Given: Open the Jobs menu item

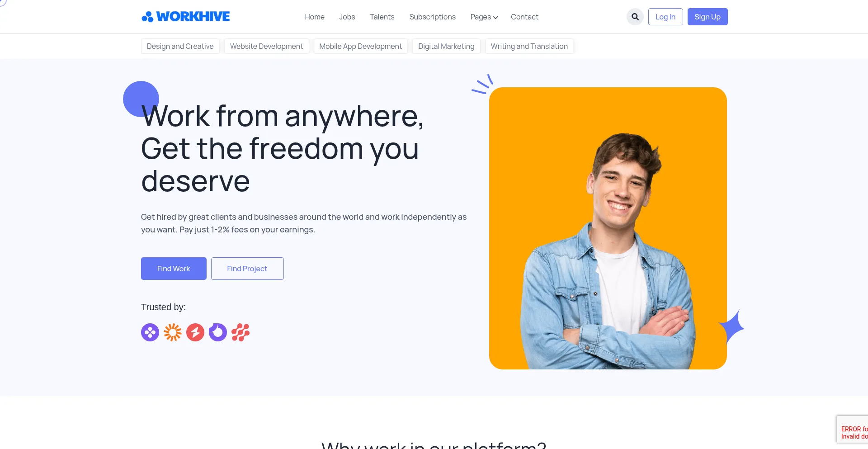Looking at the screenshot, I should [x=347, y=17].
